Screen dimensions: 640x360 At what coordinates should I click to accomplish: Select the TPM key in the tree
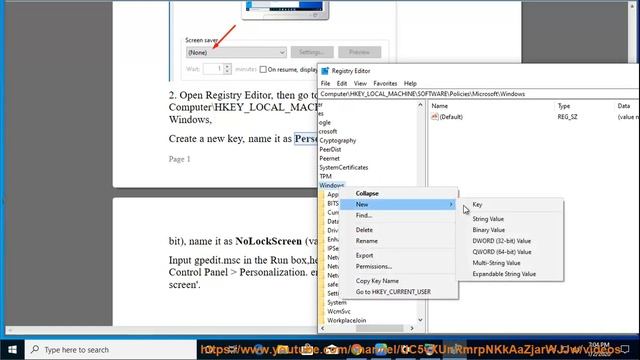(325, 176)
